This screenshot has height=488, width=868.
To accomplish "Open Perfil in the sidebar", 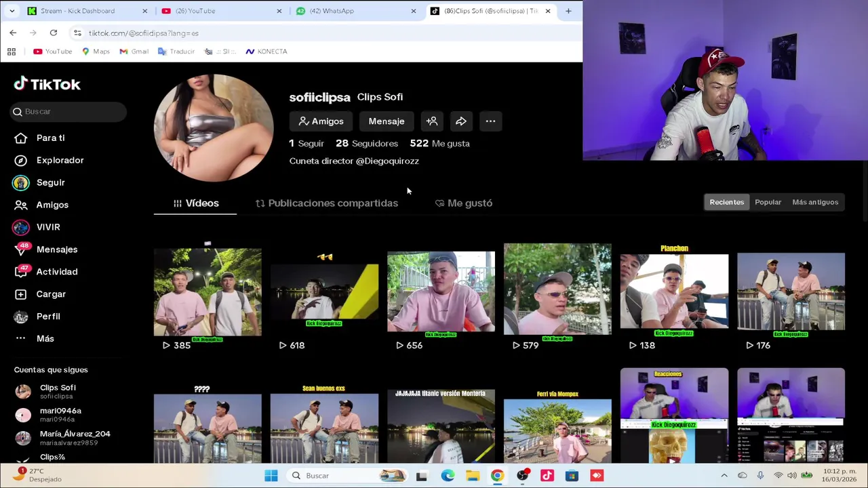I will point(38,316).
